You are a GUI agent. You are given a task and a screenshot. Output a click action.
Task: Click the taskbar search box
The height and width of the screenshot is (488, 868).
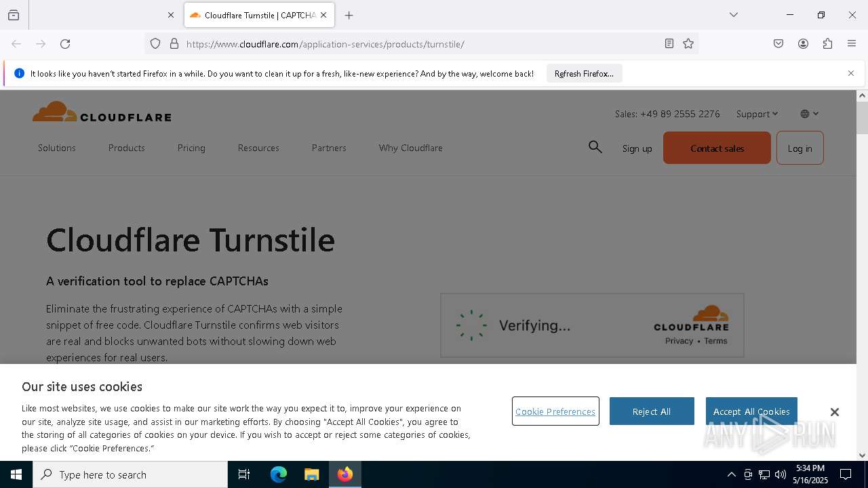point(130,474)
